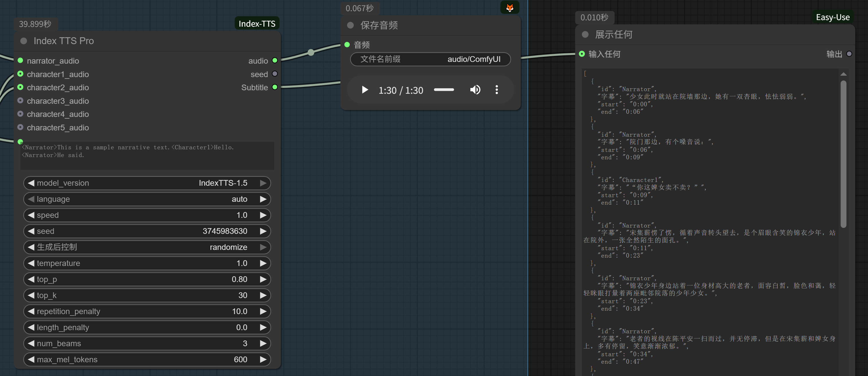Click the audio output socket
Screen dimensions: 868x376
pyautogui.click(x=275, y=61)
